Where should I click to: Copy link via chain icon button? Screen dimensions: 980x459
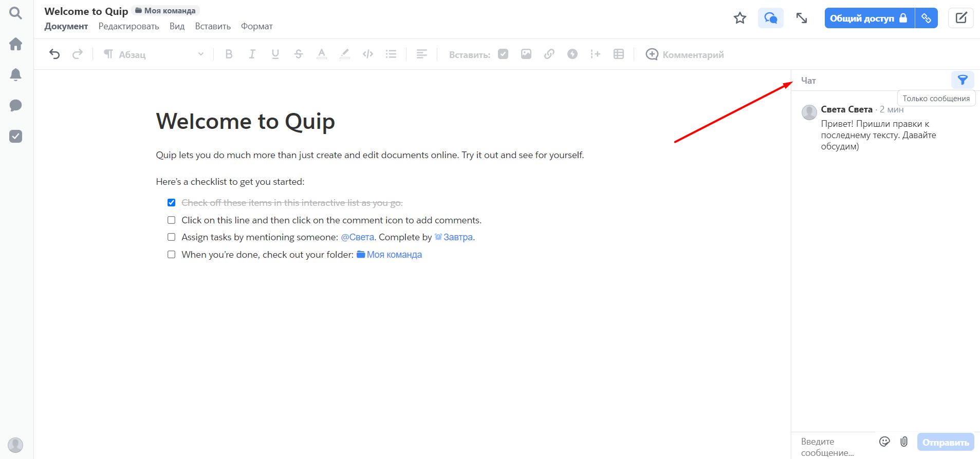(x=927, y=18)
